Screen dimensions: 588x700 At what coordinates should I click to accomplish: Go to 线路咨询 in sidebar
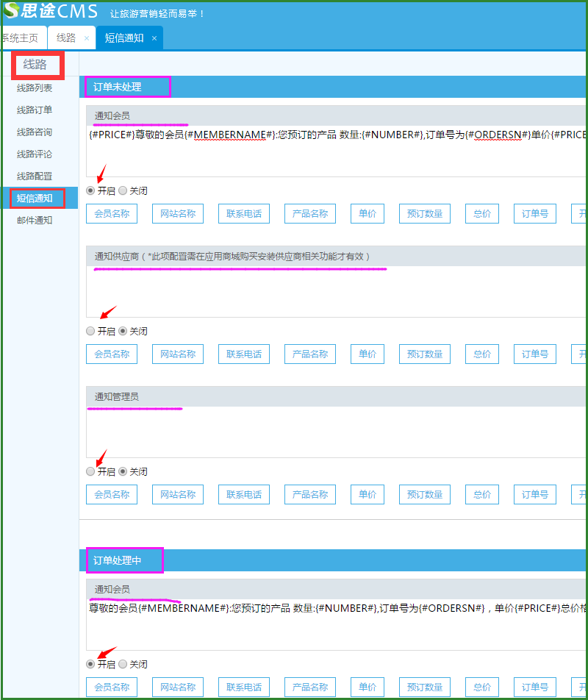click(35, 132)
